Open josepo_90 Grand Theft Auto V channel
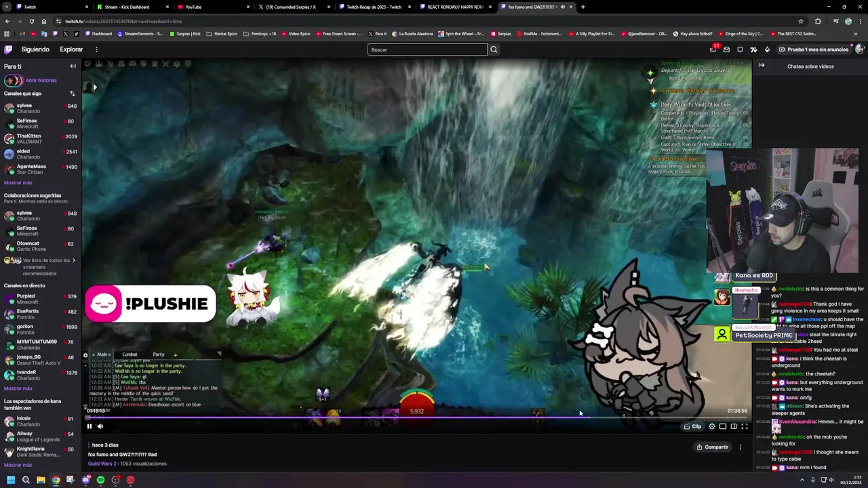868x488 pixels. point(41,360)
